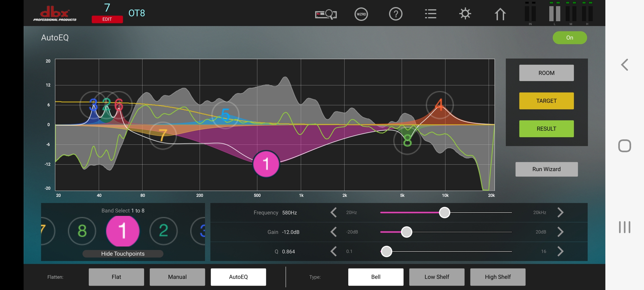The width and height of the screenshot is (644, 290).
Task: Increase Gain with right chevron
Action: [560, 232]
